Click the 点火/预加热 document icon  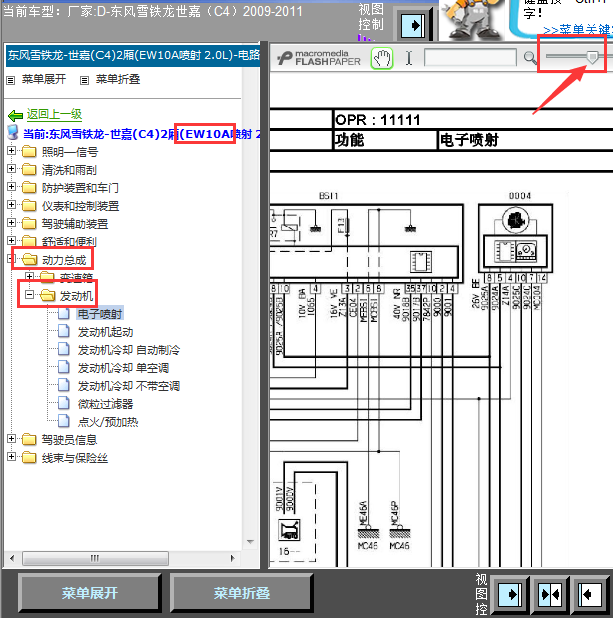point(63,421)
